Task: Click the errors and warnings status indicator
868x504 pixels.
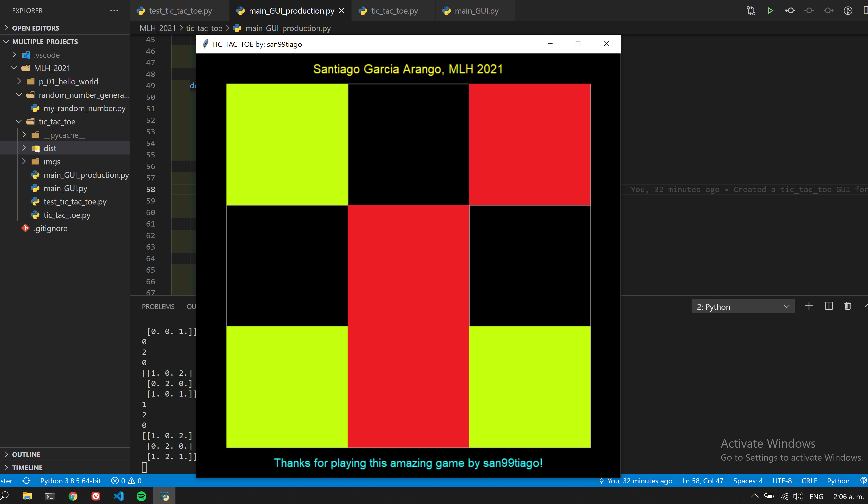Action: click(126, 480)
